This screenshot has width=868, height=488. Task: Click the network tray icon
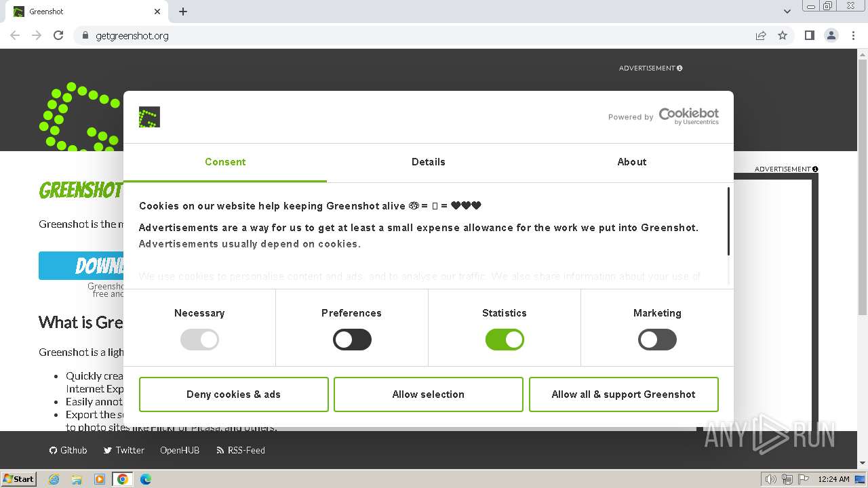point(787,479)
